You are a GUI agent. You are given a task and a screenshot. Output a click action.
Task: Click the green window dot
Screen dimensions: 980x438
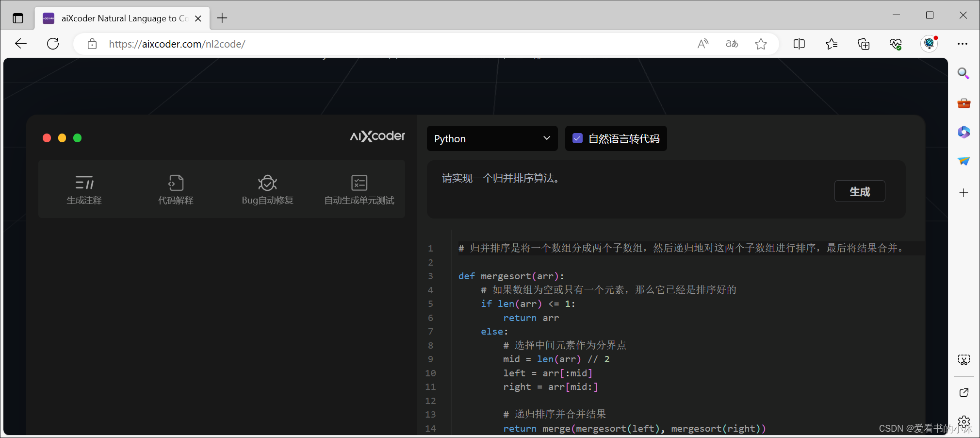[77, 138]
